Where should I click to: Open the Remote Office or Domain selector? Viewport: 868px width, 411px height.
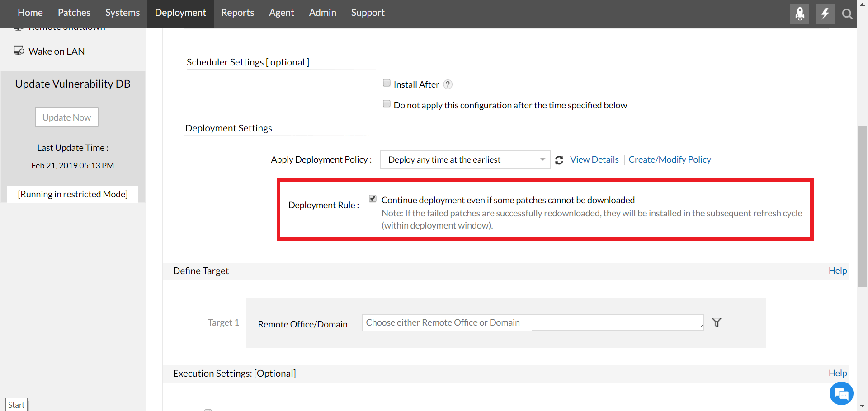[533, 322]
